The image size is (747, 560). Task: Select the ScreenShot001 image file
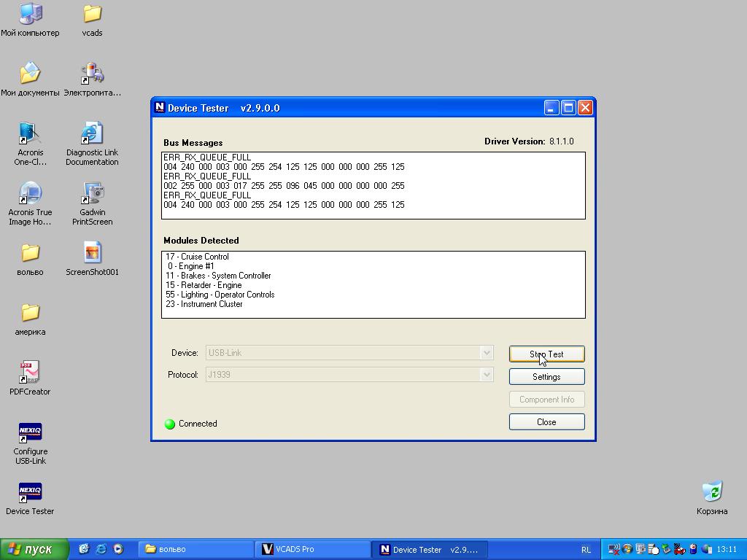click(x=92, y=259)
